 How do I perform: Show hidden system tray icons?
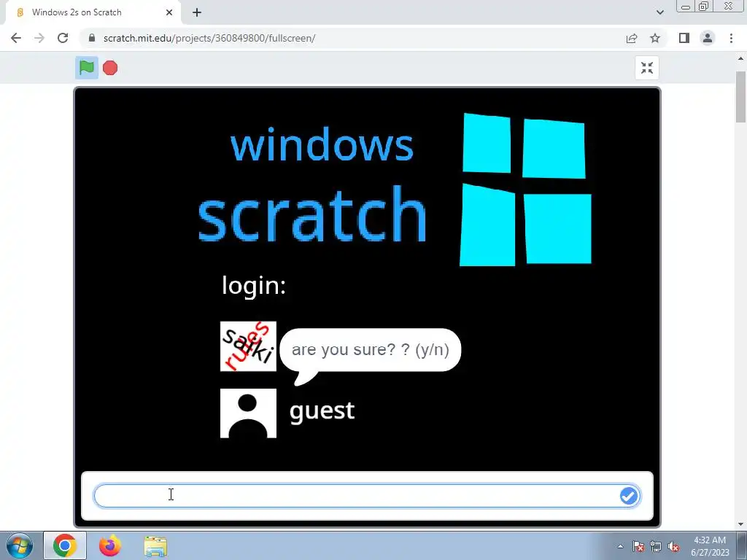[x=620, y=546]
